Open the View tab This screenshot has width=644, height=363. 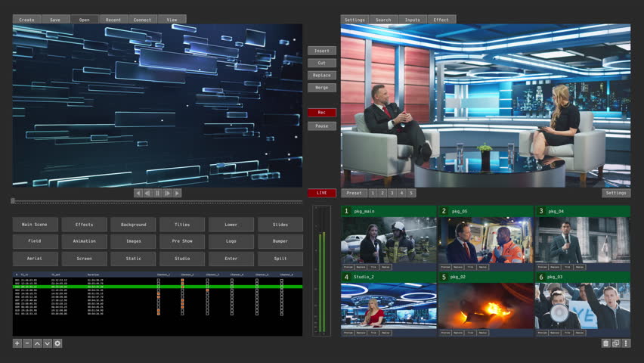pos(172,20)
